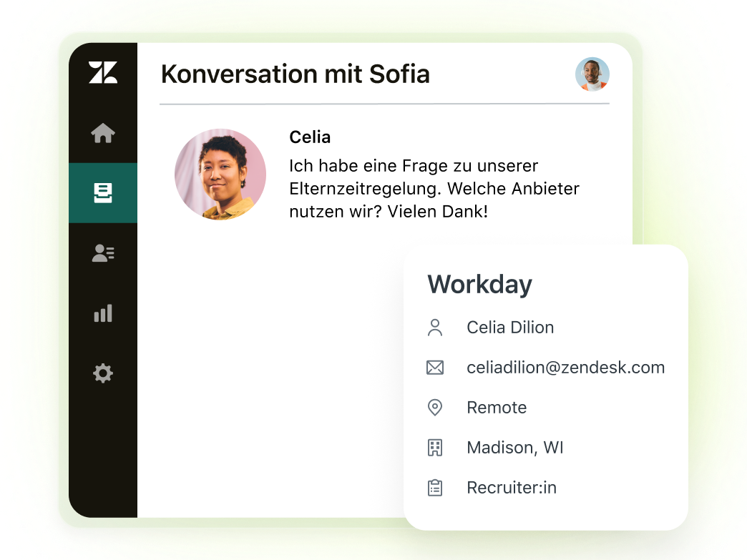
Task: Click location pin icon beside Remote
Action: [x=435, y=408]
